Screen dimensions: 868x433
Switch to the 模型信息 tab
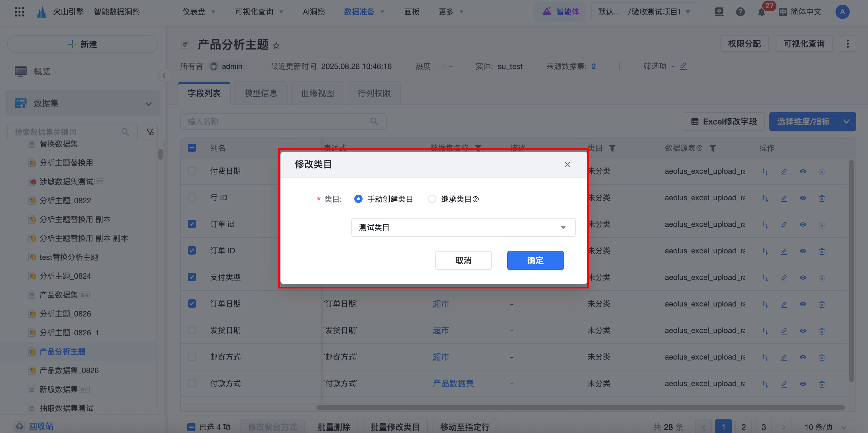pos(260,93)
